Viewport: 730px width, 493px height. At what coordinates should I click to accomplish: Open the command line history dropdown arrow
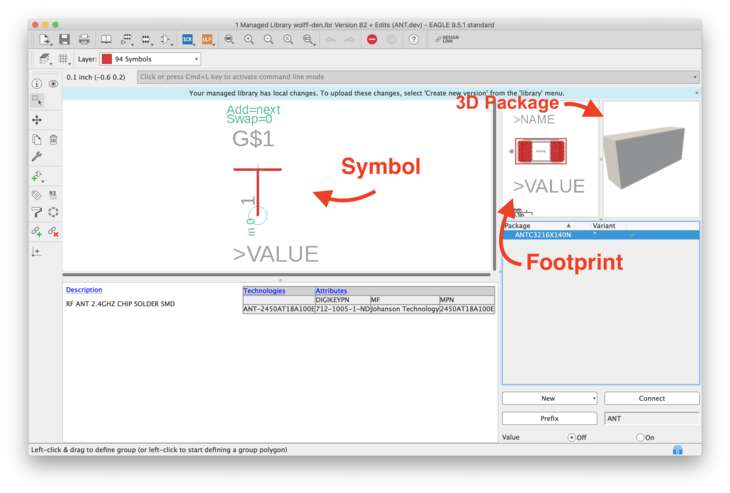[695, 77]
